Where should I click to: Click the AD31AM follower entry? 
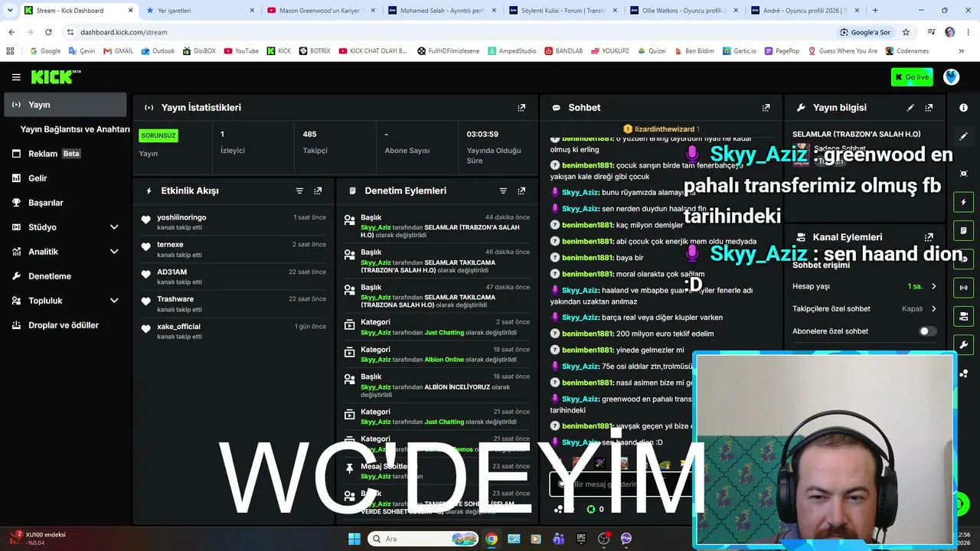(234, 276)
